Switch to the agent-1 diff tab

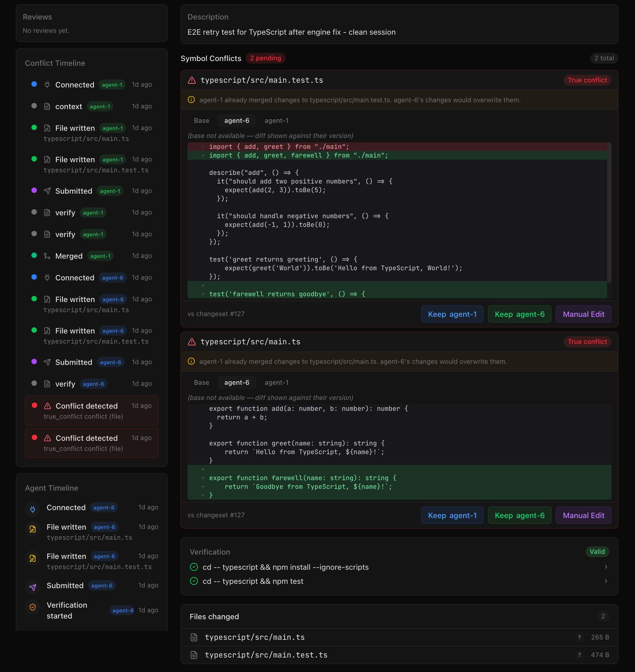(276, 120)
